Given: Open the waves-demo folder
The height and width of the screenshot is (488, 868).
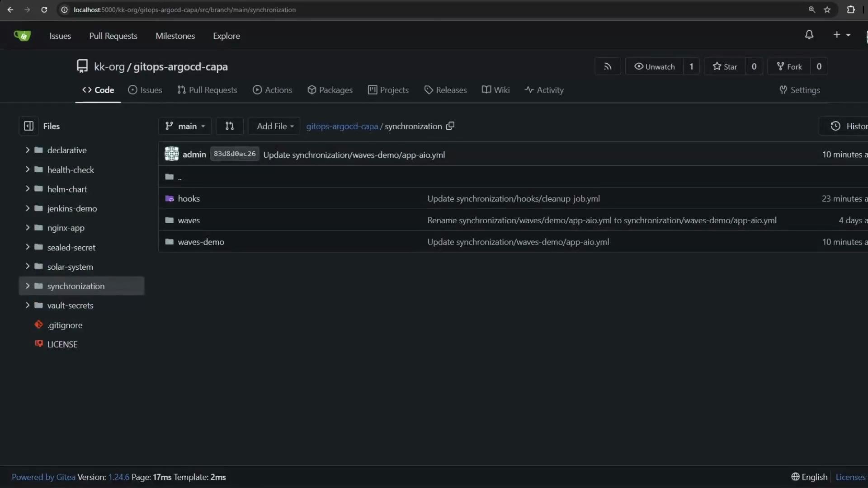Looking at the screenshot, I should (201, 242).
